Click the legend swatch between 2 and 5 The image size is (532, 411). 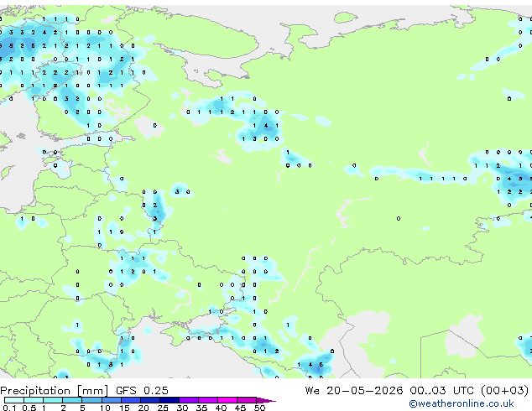pyautogui.click(x=72, y=400)
